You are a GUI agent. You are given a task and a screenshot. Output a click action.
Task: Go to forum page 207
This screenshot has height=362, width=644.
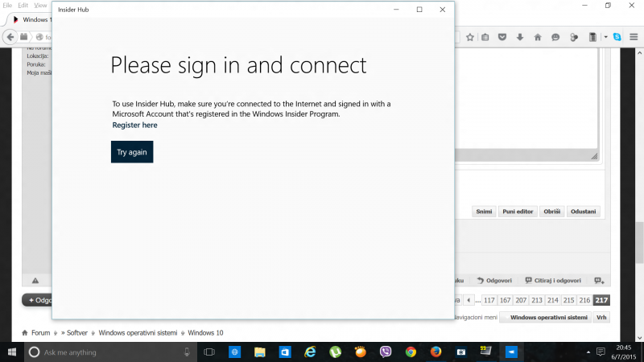tap(521, 300)
